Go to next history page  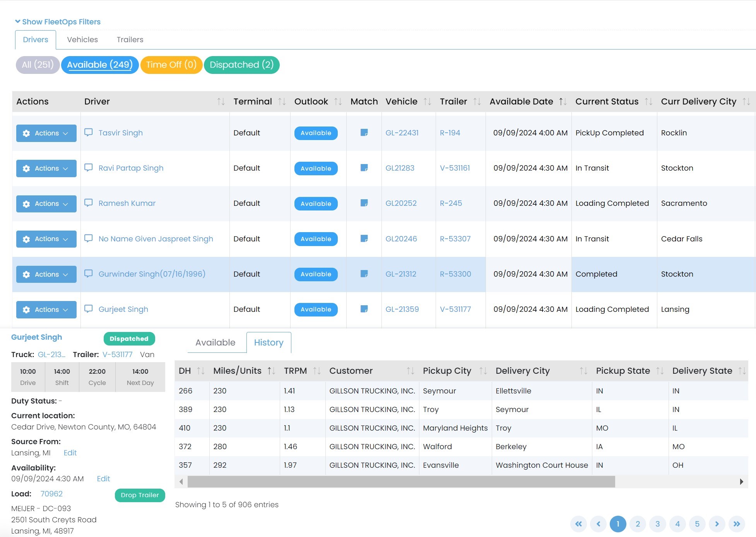coord(717,524)
